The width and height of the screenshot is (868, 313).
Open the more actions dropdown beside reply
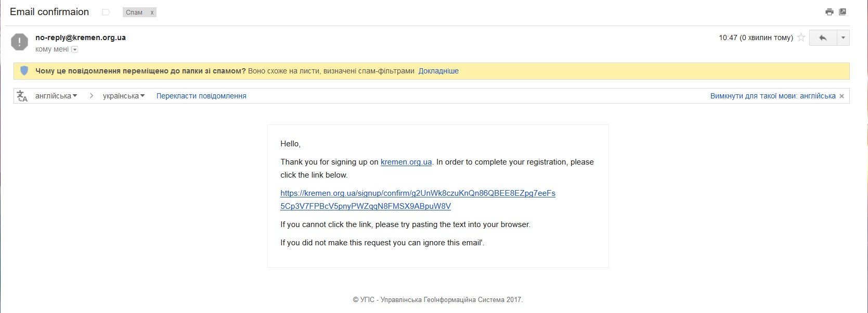pyautogui.click(x=843, y=38)
